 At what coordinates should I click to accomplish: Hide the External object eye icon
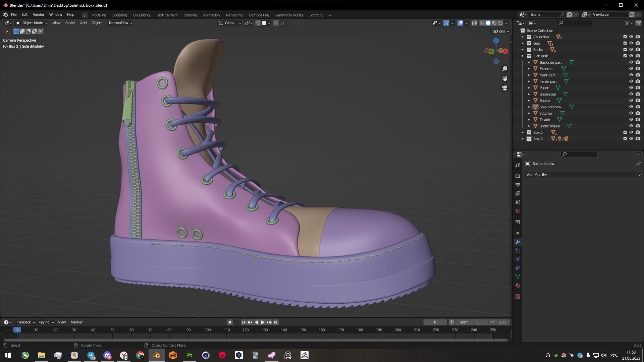pyautogui.click(x=631, y=69)
